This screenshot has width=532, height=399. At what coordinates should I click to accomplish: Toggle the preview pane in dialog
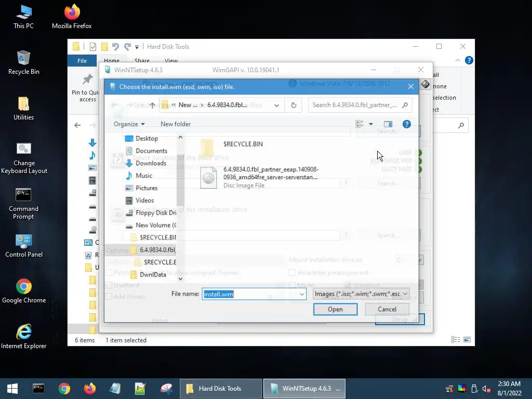(388, 124)
